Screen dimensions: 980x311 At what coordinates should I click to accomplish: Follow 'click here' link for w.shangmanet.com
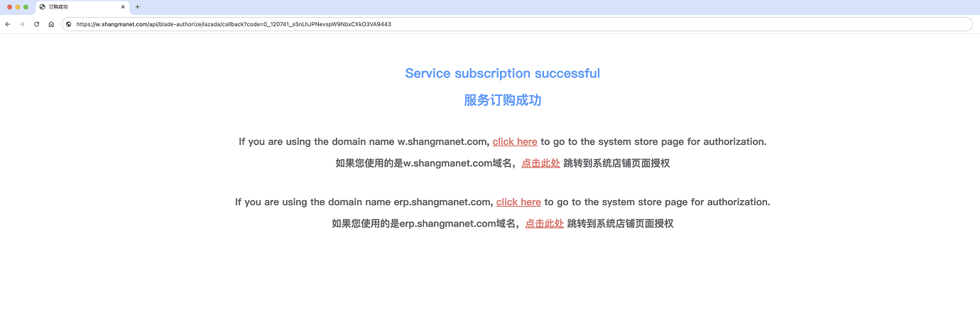coord(515,141)
